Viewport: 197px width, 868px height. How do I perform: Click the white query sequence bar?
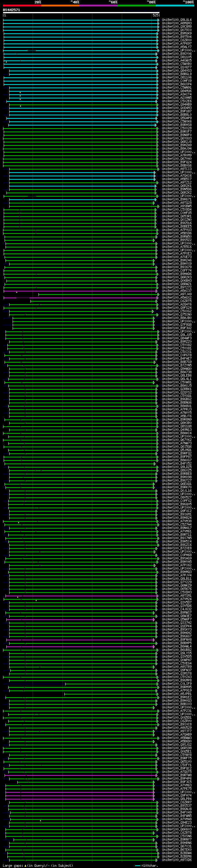(81, 12)
